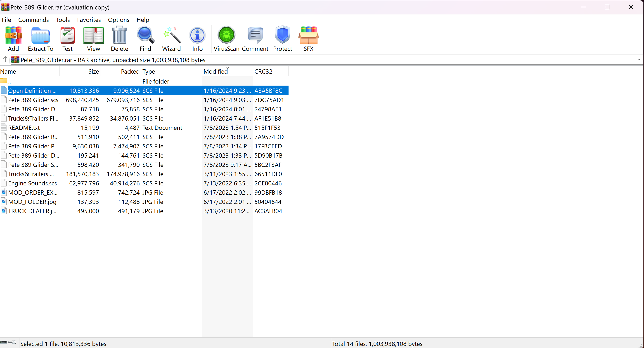Screen dimensions: 644x348
Task: Create SFX self-extracting archive
Action: (308, 39)
